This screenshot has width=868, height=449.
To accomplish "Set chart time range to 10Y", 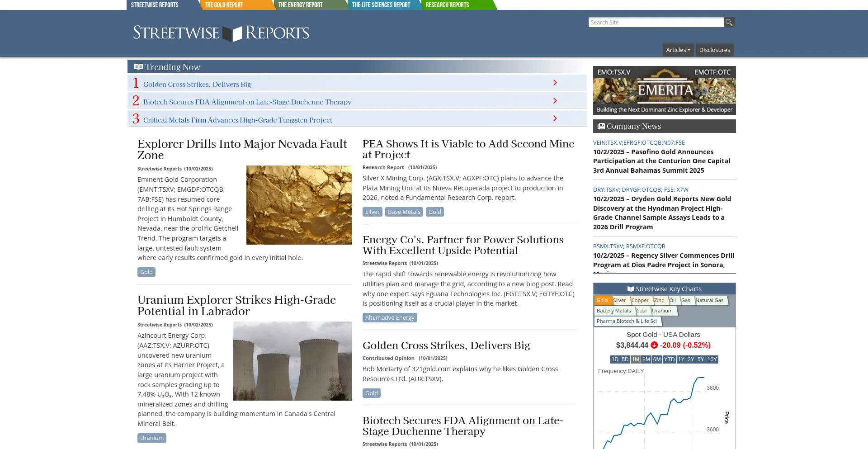I will tap(712, 359).
